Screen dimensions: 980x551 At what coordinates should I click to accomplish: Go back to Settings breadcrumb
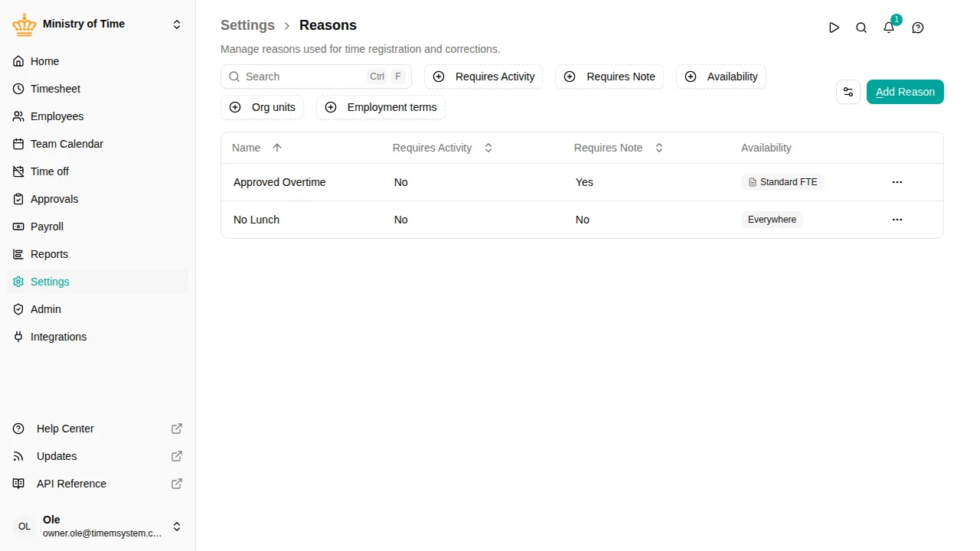click(x=247, y=25)
